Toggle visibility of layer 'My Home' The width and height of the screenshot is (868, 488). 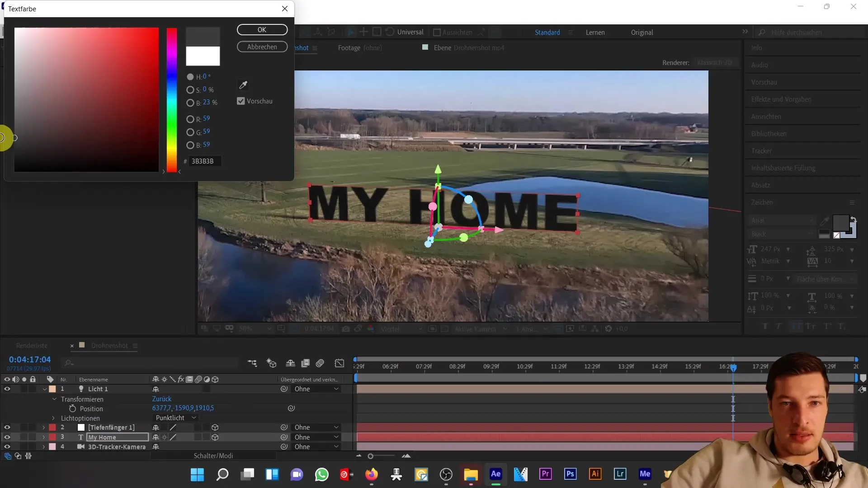pyautogui.click(x=7, y=437)
